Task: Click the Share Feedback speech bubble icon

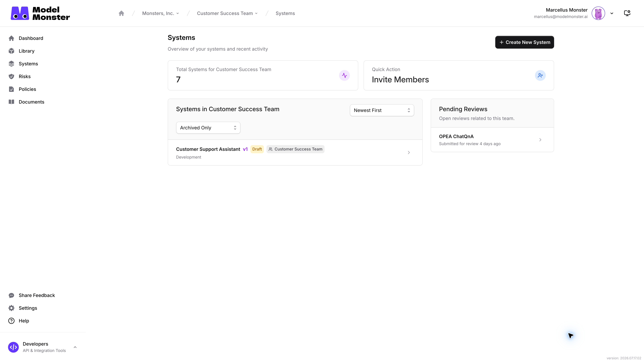Action: [x=12, y=295]
